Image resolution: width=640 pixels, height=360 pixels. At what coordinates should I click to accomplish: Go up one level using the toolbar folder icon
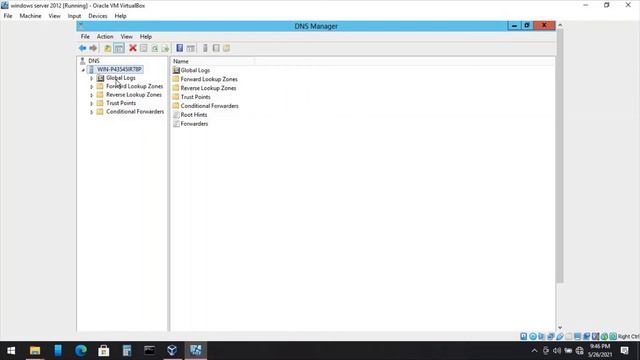click(x=107, y=48)
